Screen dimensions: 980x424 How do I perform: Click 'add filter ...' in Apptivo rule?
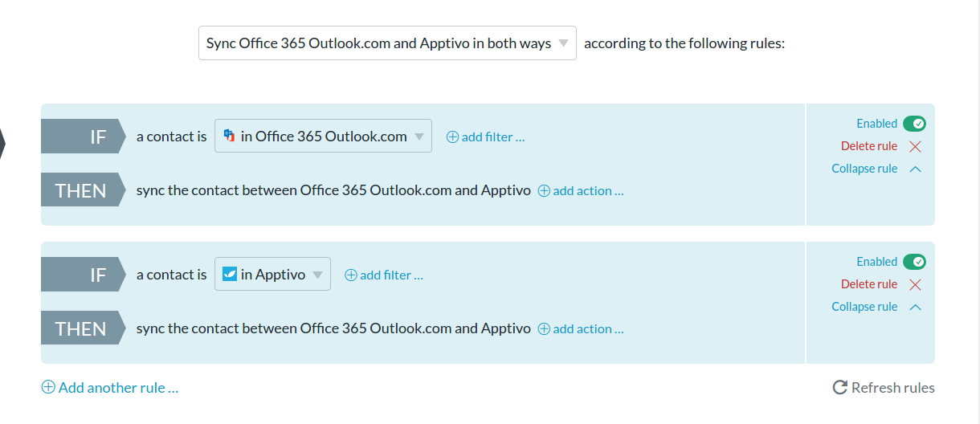pyautogui.click(x=391, y=275)
